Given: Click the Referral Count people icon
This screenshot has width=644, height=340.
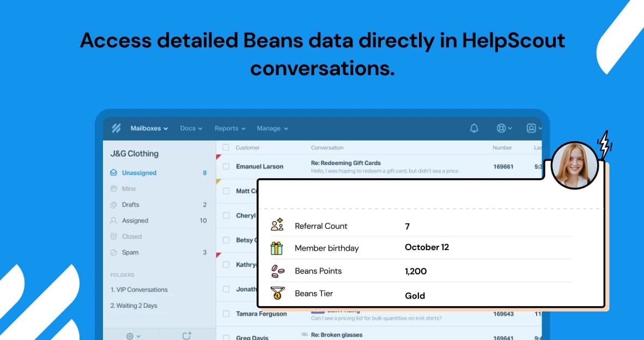Looking at the screenshot, I should click(x=277, y=225).
